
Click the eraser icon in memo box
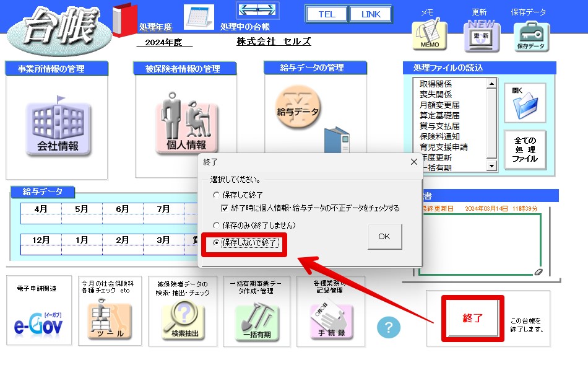538,272
